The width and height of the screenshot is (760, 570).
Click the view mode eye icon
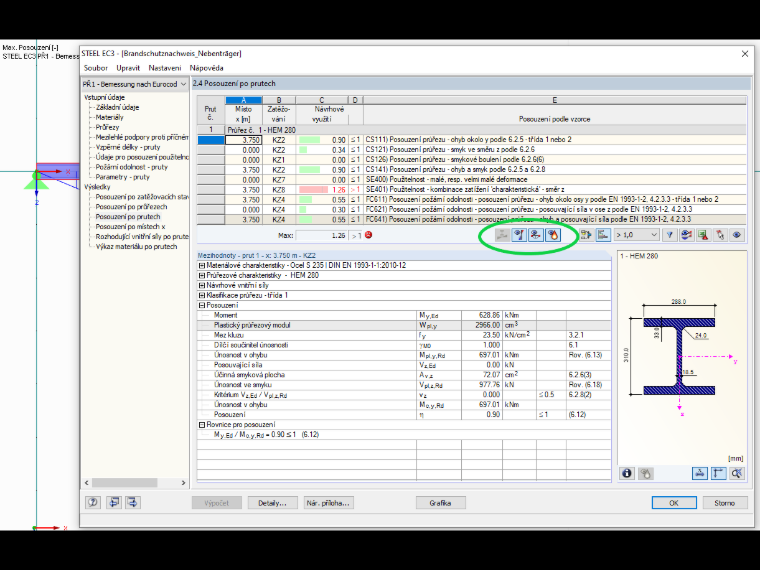737,235
